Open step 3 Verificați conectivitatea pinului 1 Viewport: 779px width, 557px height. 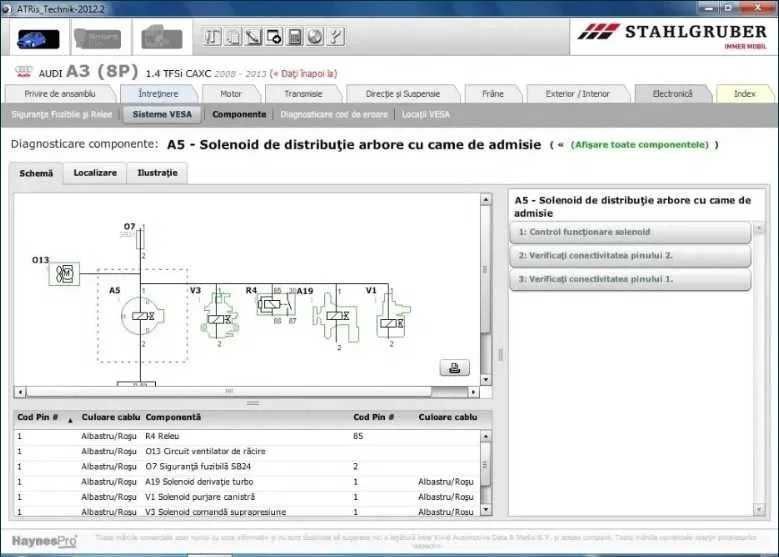tap(630, 279)
